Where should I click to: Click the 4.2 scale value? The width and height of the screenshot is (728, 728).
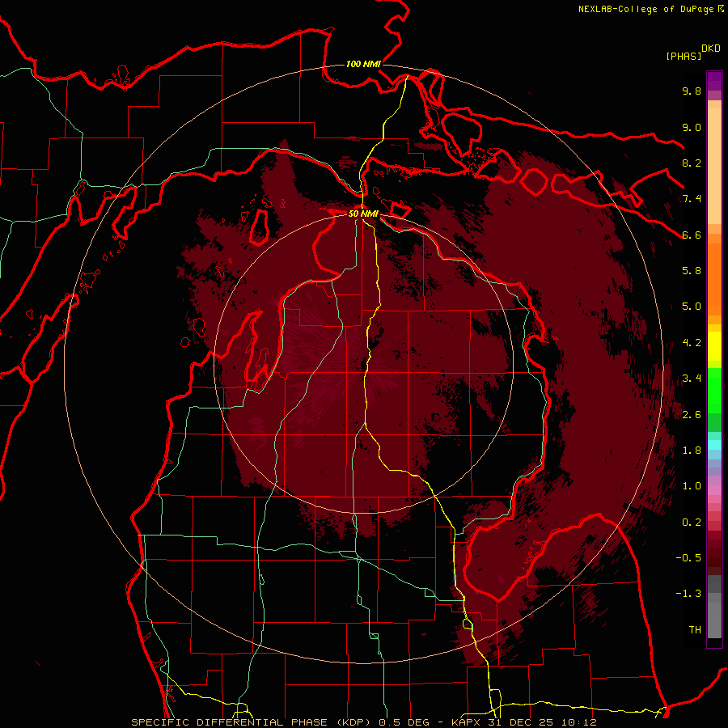click(692, 343)
